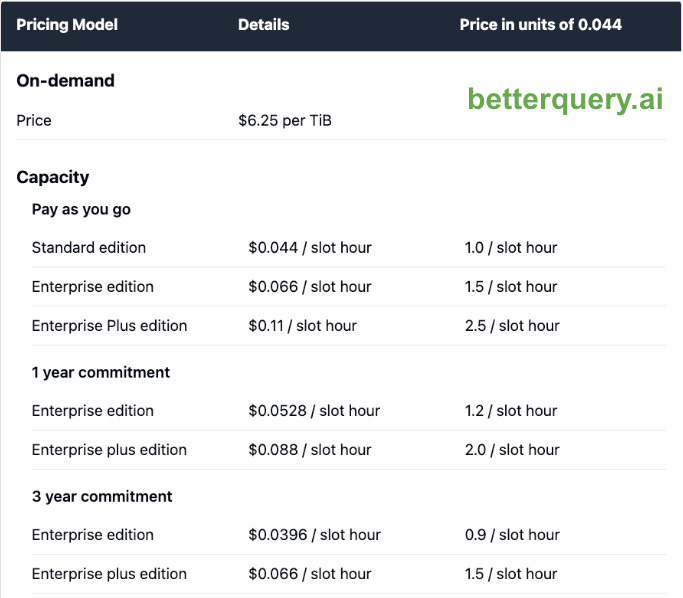Click the 1 year commitment subheading

pos(101,372)
